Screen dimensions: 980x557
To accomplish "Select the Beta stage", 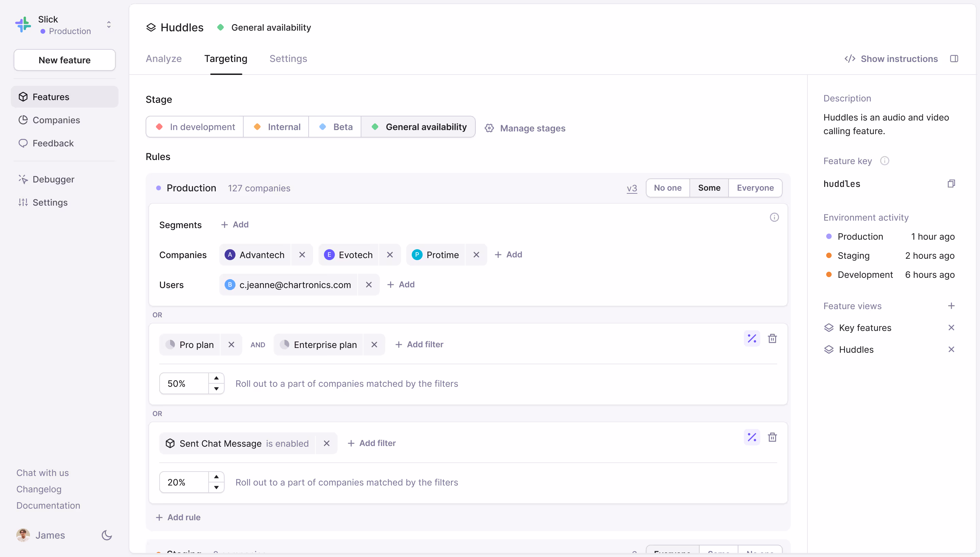I will tap(335, 127).
